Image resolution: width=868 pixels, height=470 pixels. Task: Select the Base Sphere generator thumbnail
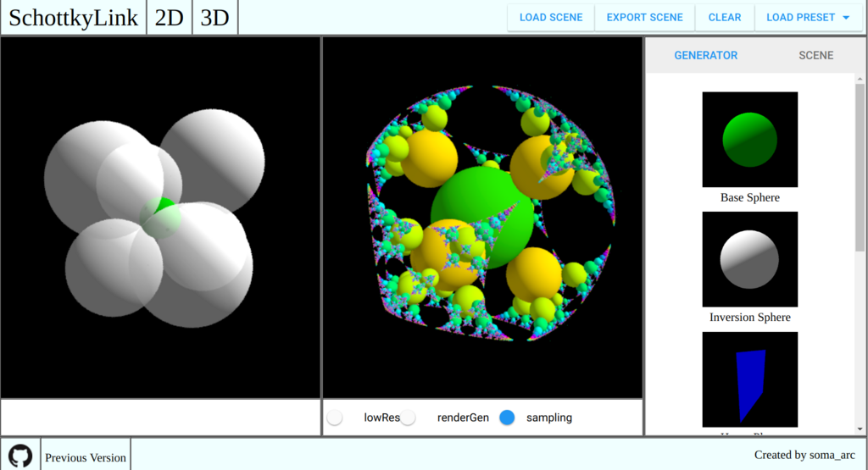[749, 140]
